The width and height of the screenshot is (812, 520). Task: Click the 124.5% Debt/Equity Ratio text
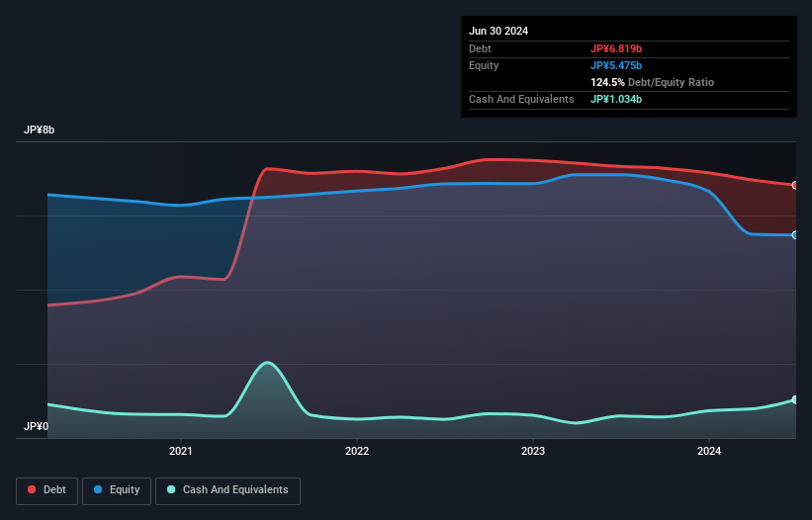[x=652, y=82]
